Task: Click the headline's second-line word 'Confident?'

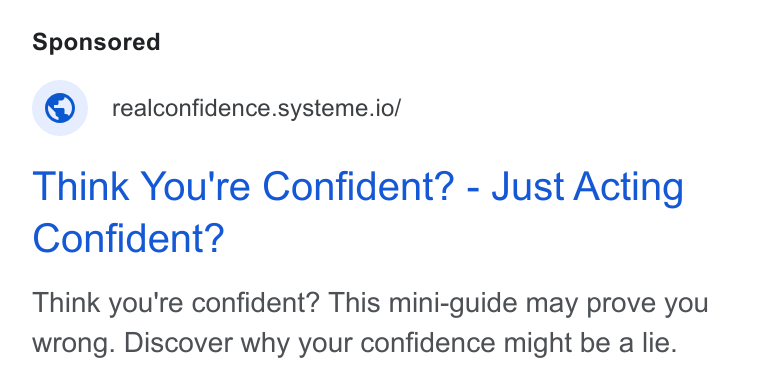Action: pyautogui.click(x=128, y=238)
